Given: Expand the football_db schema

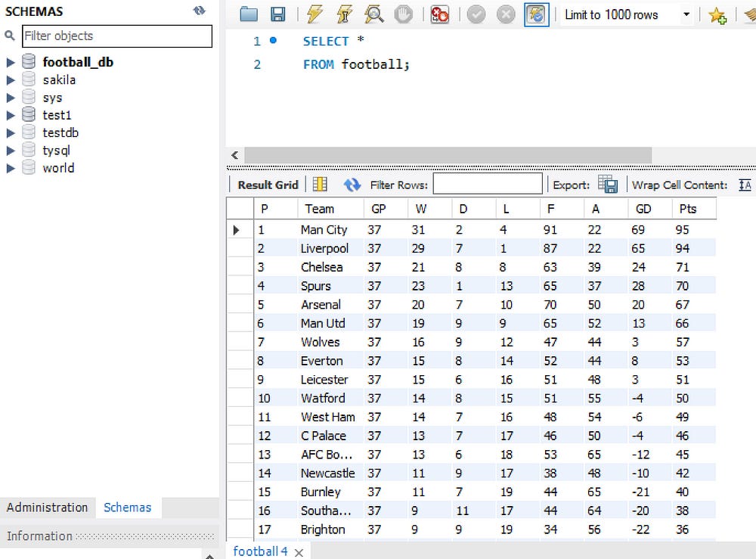Looking at the screenshot, I should point(10,62).
